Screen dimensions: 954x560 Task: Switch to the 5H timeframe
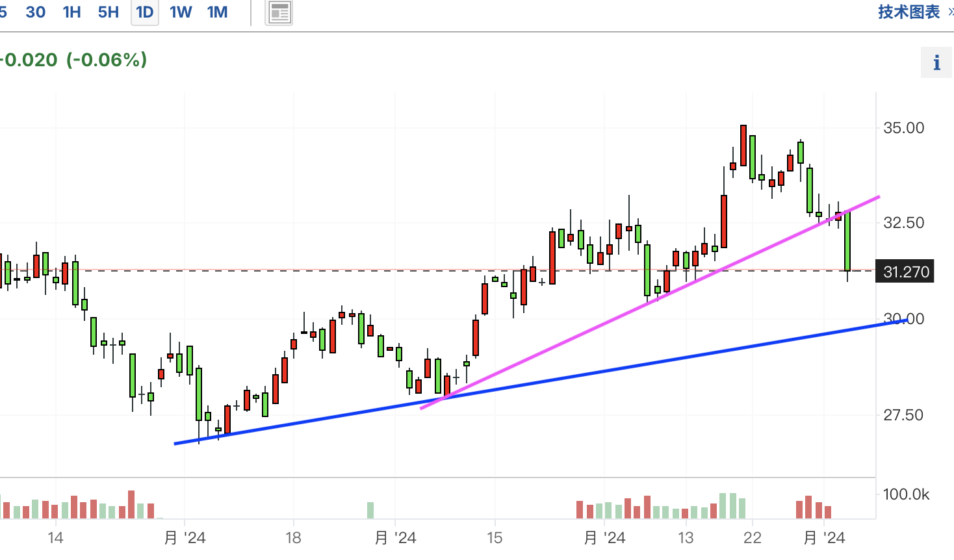(109, 12)
